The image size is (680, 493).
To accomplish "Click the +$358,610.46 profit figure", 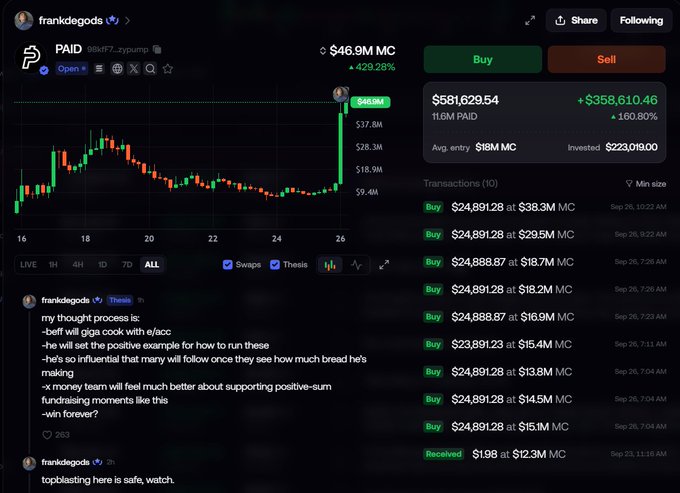I will (617, 100).
